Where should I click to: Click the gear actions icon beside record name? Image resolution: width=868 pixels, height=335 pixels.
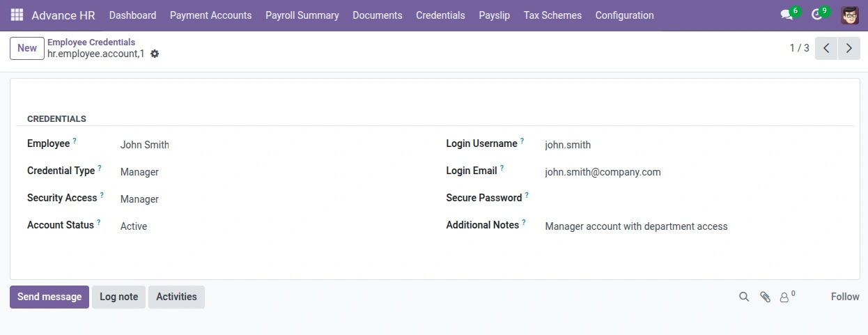tap(155, 54)
